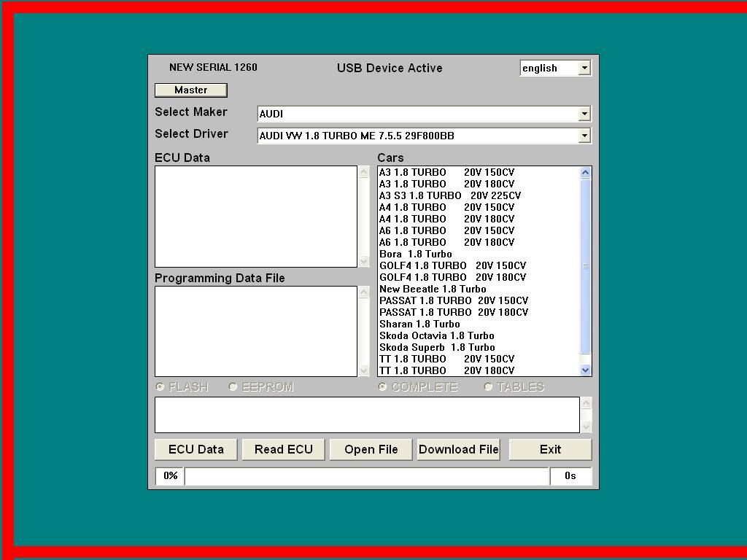
Task: Click the 0s elapsed time field
Action: click(x=570, y=475)
